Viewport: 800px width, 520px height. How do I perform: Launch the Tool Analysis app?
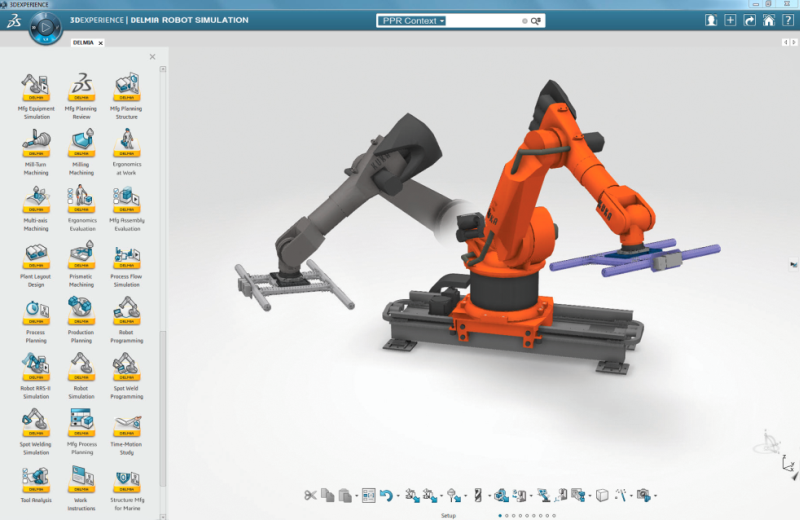tap(36, 485)
